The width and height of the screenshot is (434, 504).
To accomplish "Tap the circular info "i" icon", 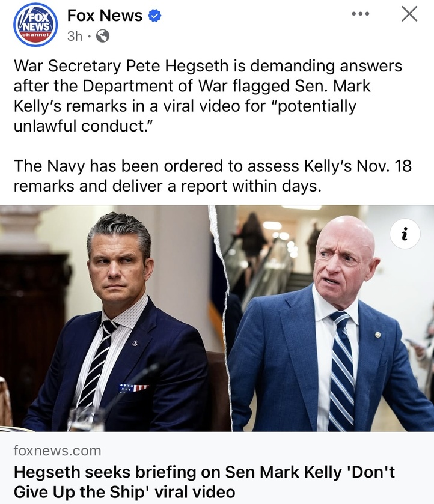I will 405,234.
